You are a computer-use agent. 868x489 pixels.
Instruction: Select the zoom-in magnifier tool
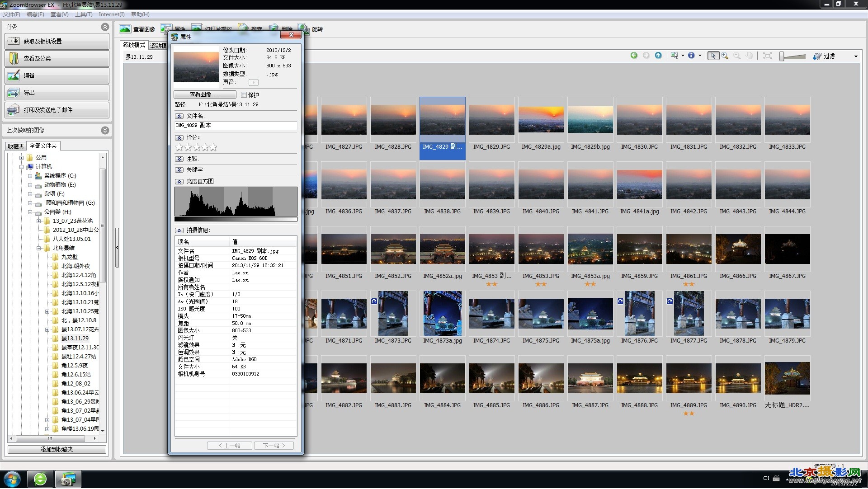(725, 56)
